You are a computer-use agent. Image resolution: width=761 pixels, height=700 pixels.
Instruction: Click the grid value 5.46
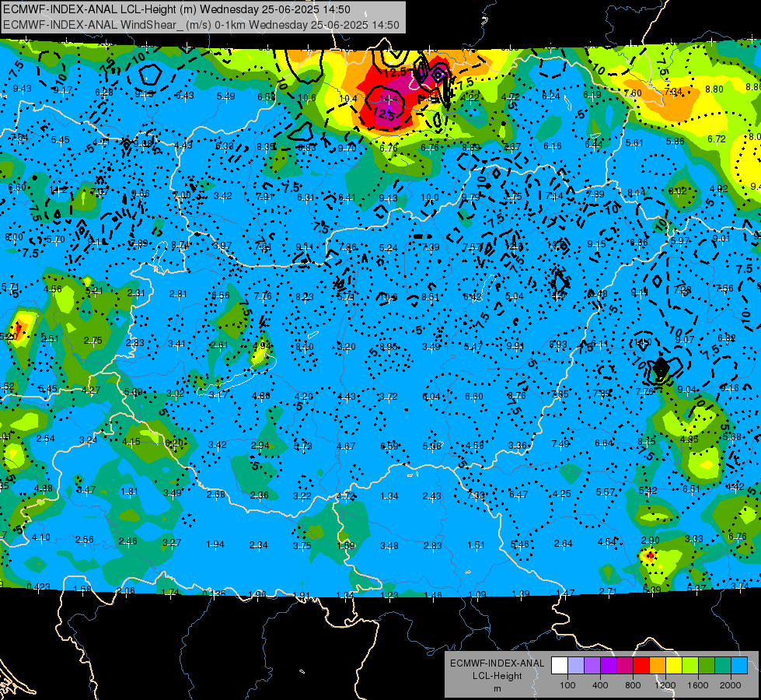coord(520,544)
